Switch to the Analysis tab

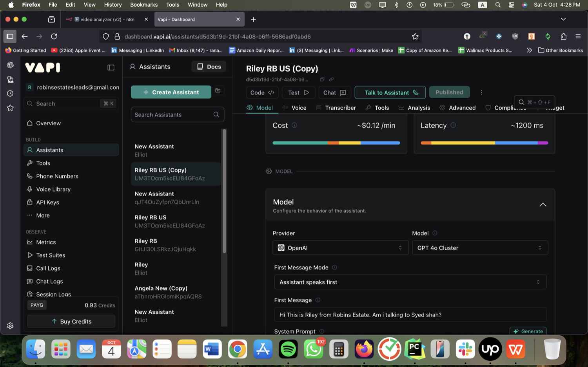pyautogui.click(x=414, y=108)
